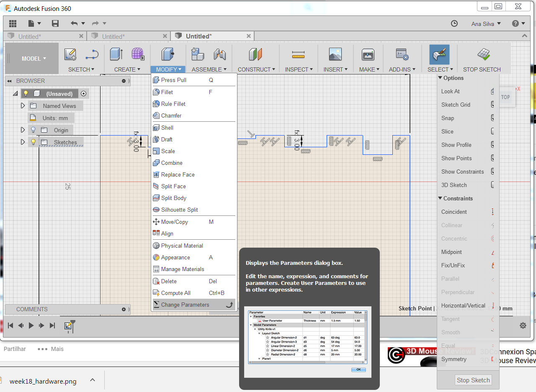Open the Ana Silva account dropdown
The height and width of the screenshot is (392, 536).
[486, 24]
